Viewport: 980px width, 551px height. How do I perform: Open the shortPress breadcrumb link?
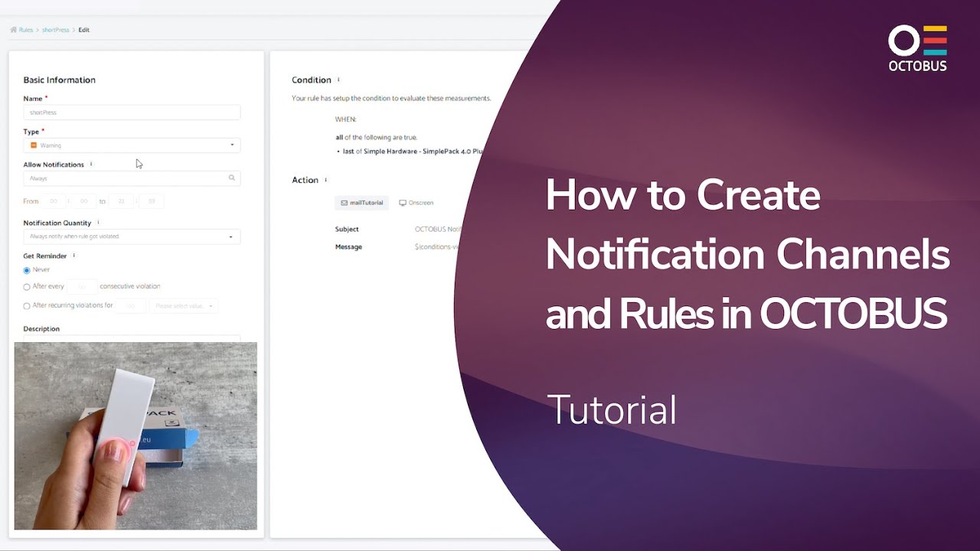click(x=55, y=30)
